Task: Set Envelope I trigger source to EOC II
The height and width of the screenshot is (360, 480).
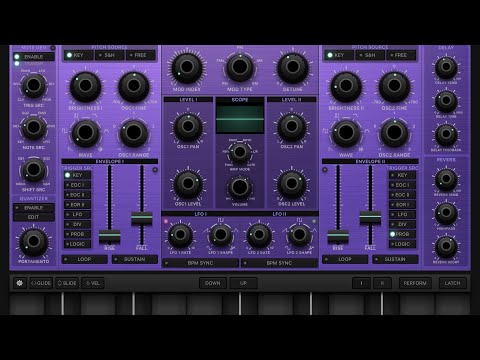Action: (77, 195)
